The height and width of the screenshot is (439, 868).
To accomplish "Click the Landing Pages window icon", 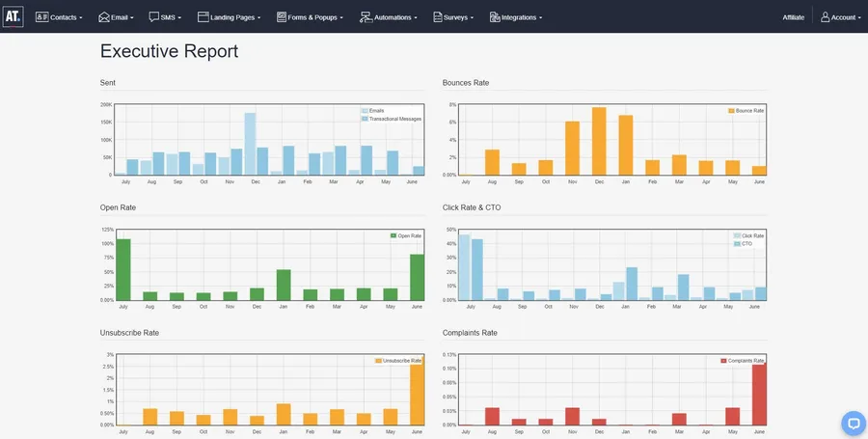I will coord(203,17).
